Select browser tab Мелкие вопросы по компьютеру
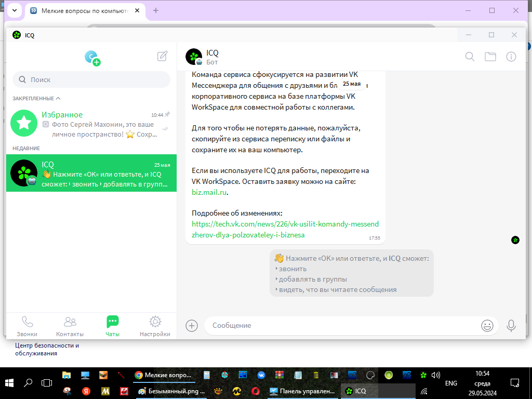This screenshot has height=399, width=532. pos(85,11)
